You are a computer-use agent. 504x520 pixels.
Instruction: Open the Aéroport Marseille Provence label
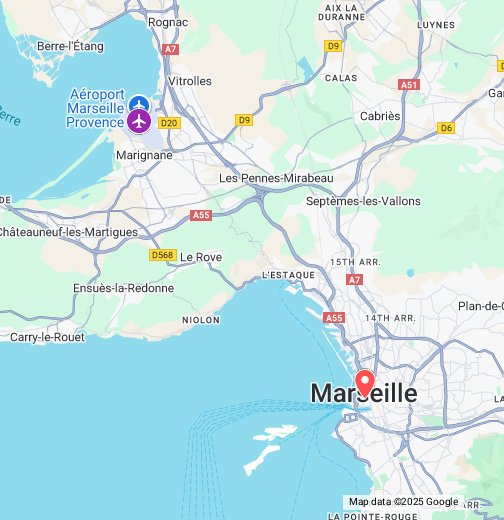pos(96,108)
